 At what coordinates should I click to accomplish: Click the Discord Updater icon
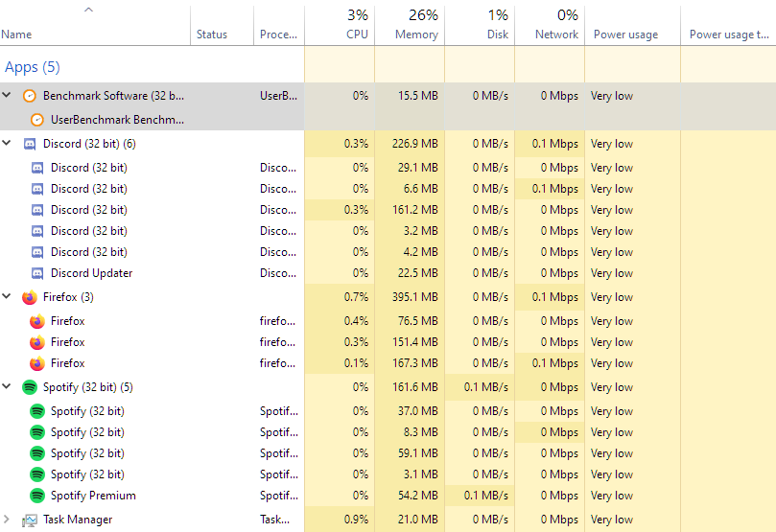[x=37, y=273]
